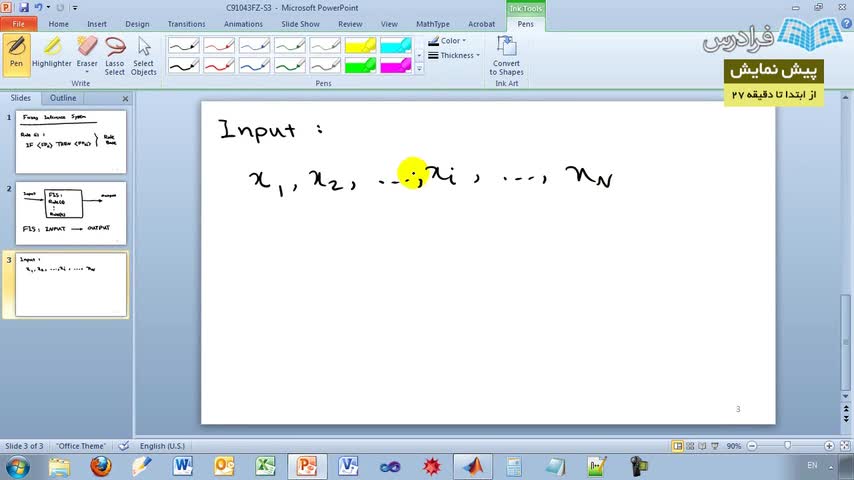Save the presentation from quick access toolbar
Screen dimensions: 854x480
pyautogui.click(x=23, y=8)
